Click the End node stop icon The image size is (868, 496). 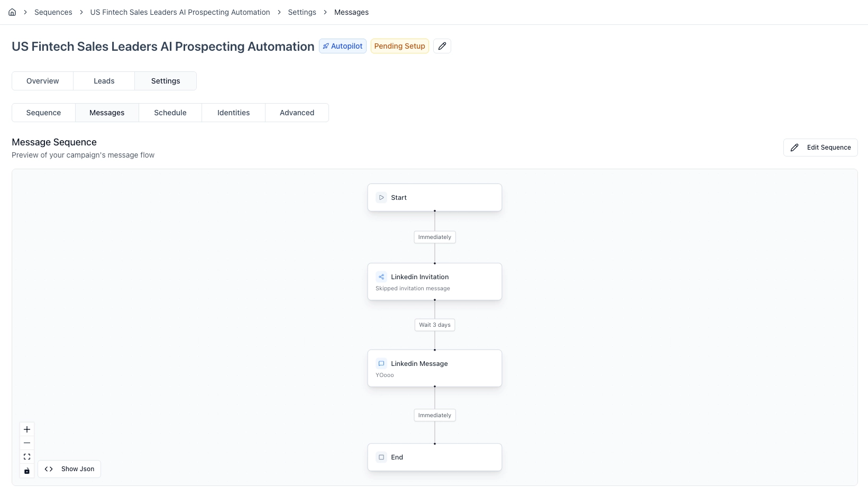tap(381, 457)
